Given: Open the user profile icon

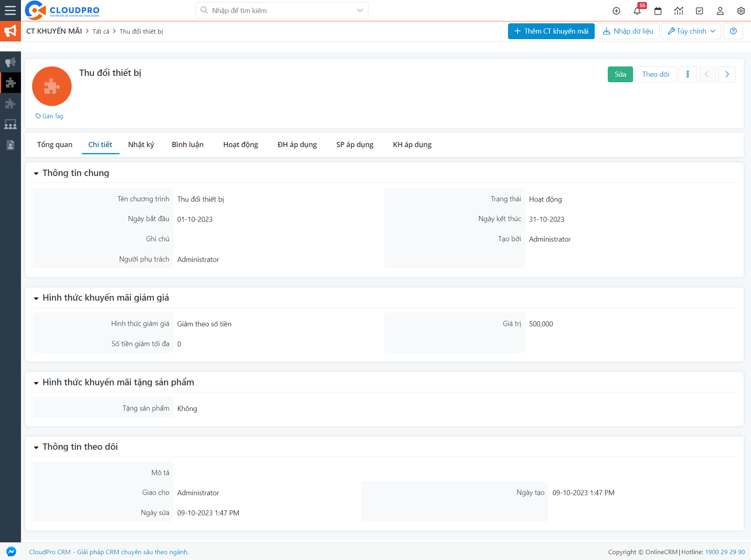Looking at the screenshot, I should point(720,11).
